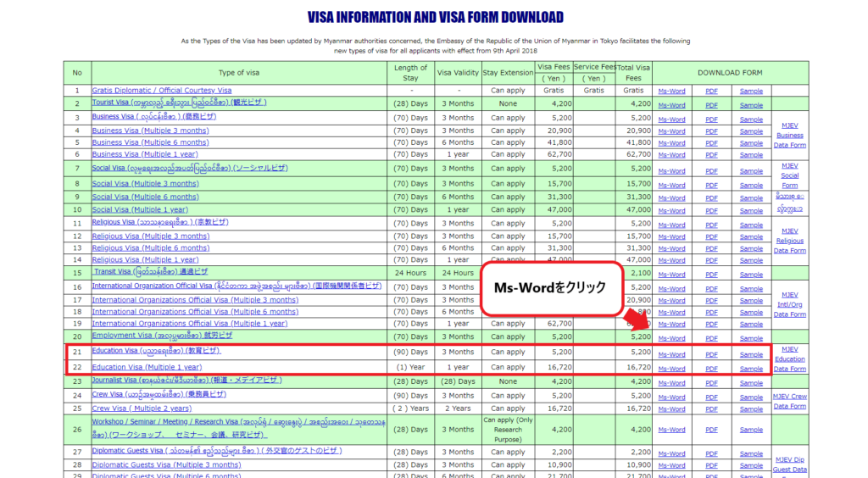Screen dimensions: 868x478
Task: Open Workshop / Seminar / Meeting / Research Visa link
Action: click(237, 423)
